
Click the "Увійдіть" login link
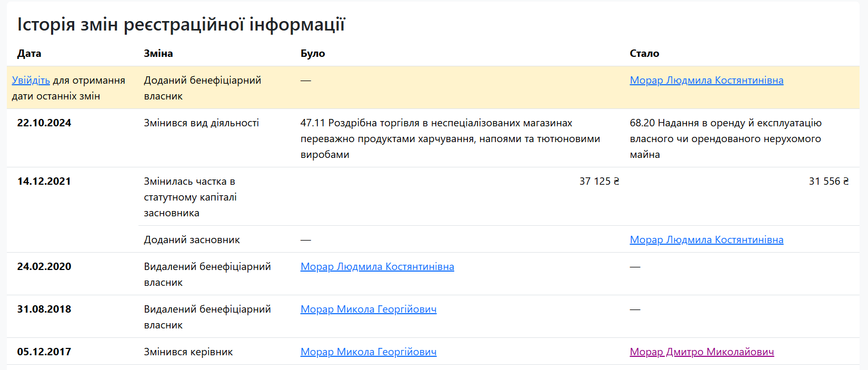tap(31, 81)
